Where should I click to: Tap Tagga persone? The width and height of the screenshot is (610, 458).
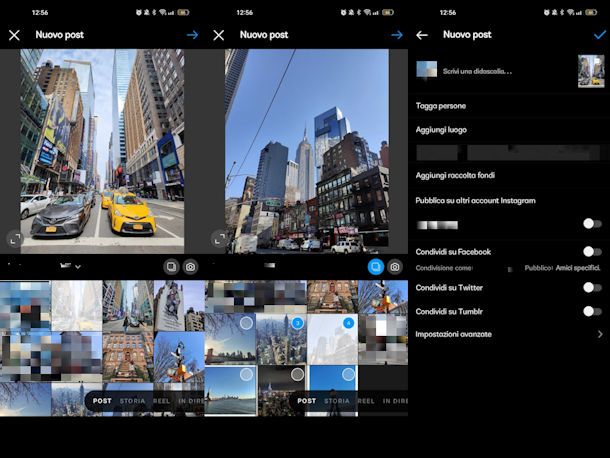(441, 106)
